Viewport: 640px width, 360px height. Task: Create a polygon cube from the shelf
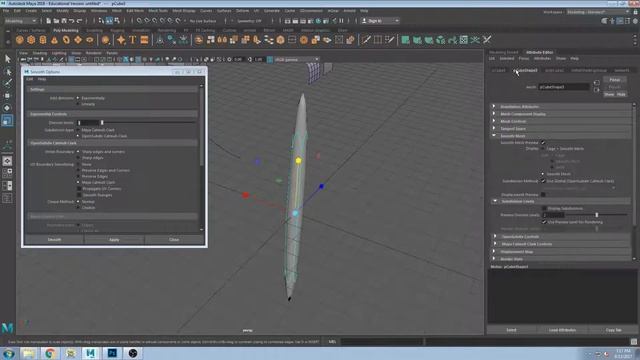[31, 40]
